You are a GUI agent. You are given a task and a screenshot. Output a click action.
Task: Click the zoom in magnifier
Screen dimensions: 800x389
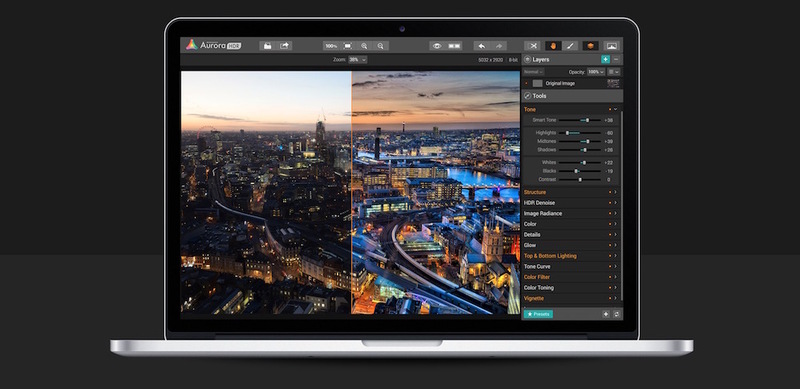coord(364,46)
